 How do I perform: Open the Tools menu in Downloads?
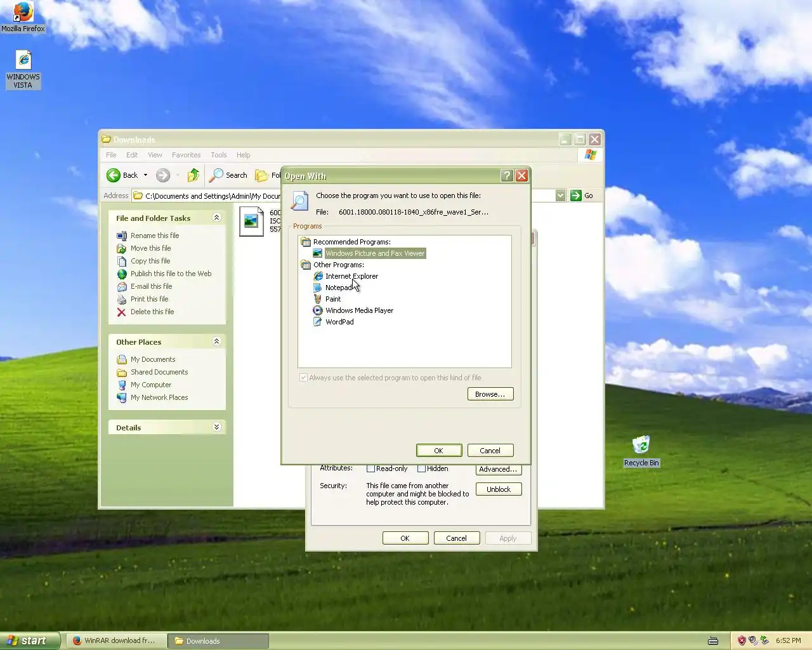tap(219, 155)
